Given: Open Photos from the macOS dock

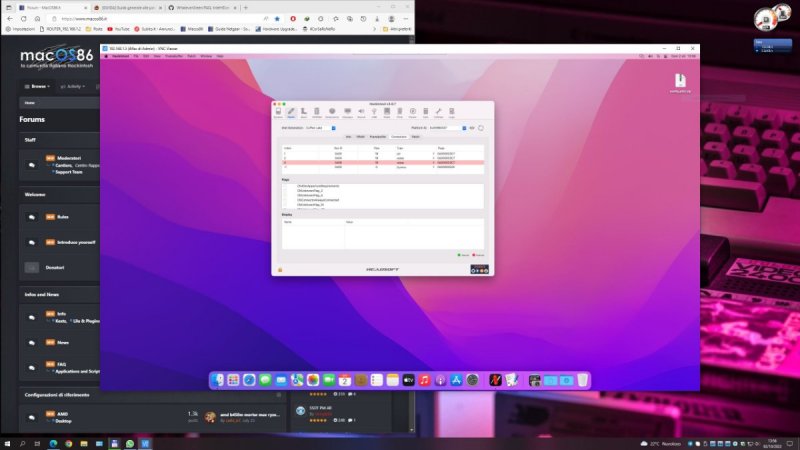Looking at the screenshot, I should pyautogui.click(x=313, y=380).
